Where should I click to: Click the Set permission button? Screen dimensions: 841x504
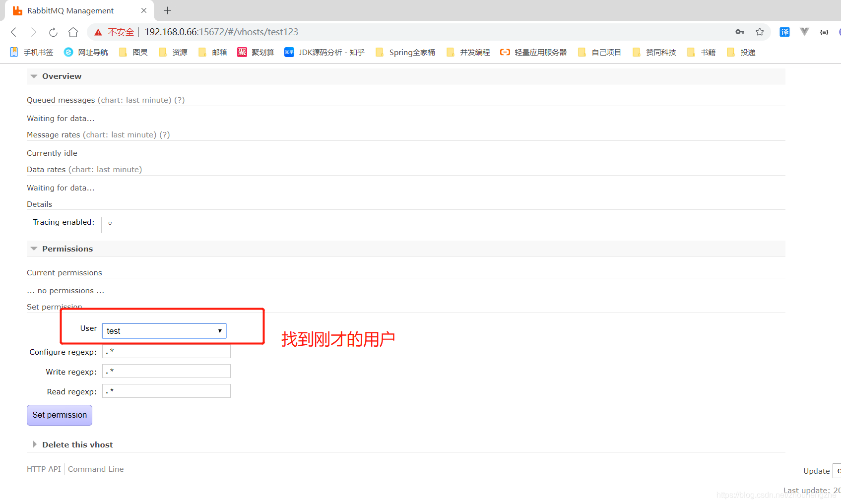pyautogui.click(x=60, y=415)
